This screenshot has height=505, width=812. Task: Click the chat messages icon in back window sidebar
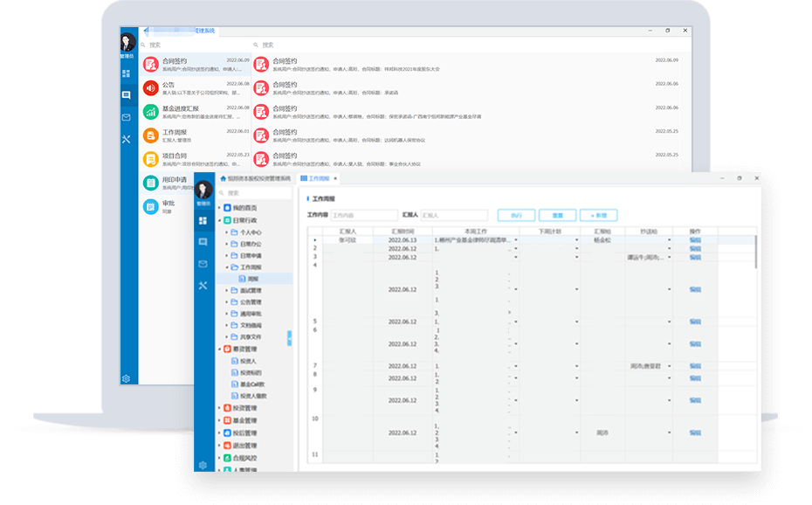127,95
